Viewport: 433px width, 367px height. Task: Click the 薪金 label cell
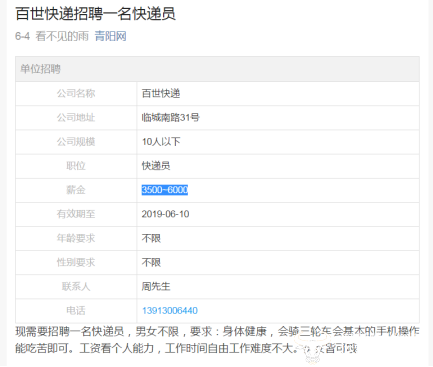[x=76, y=190]
